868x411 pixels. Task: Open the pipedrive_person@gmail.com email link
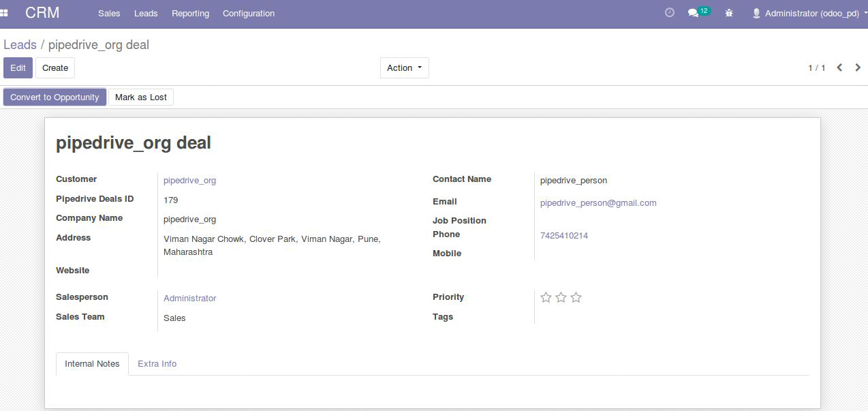point(598,202)
